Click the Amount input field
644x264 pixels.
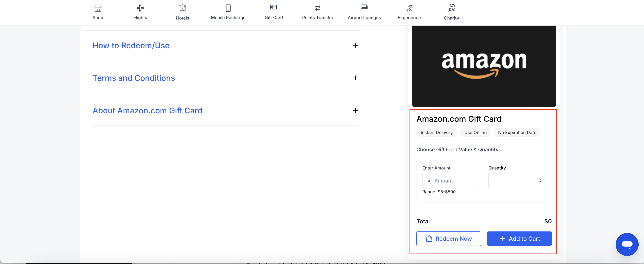coord(451,180)
